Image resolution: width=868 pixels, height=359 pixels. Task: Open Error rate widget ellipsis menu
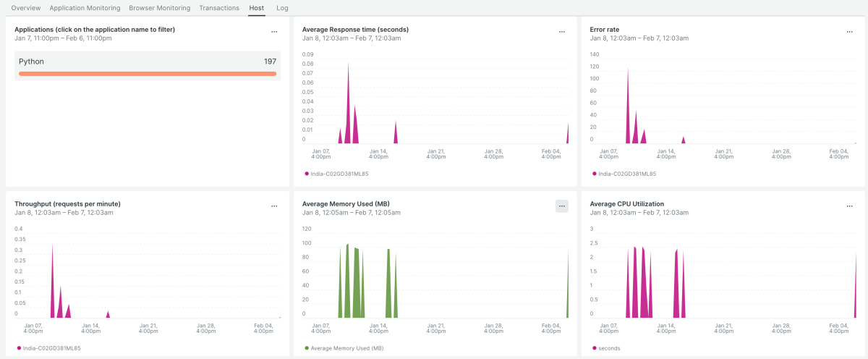pyautogui.click(x=850, y=32)
